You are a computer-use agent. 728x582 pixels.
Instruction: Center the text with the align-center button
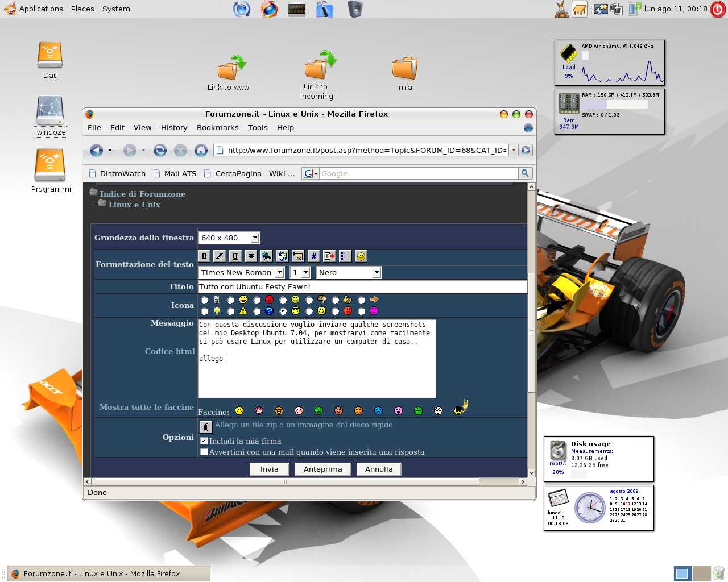(251, 256)
